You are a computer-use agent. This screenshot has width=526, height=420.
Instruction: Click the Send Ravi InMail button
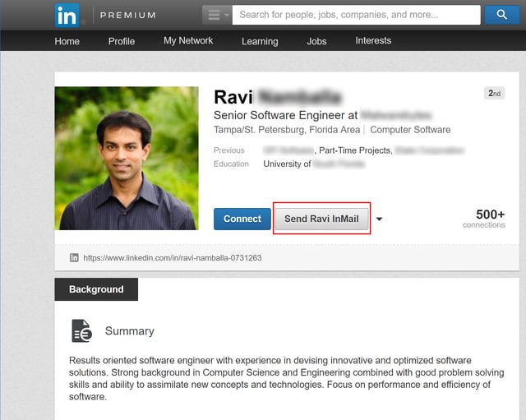321,219
